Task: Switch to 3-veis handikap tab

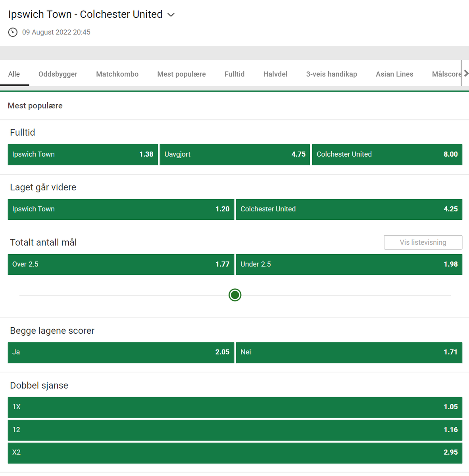Action: click(x=331, y=74)
